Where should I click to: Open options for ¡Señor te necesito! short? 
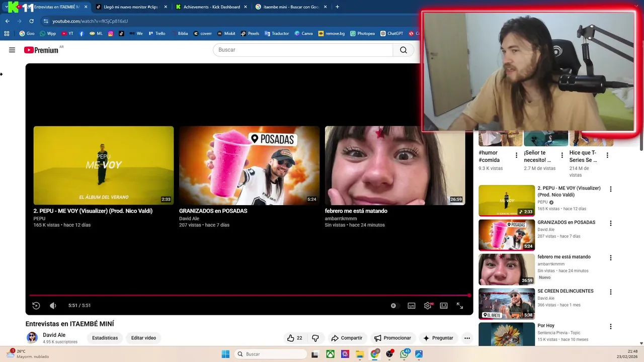[562, 155]
